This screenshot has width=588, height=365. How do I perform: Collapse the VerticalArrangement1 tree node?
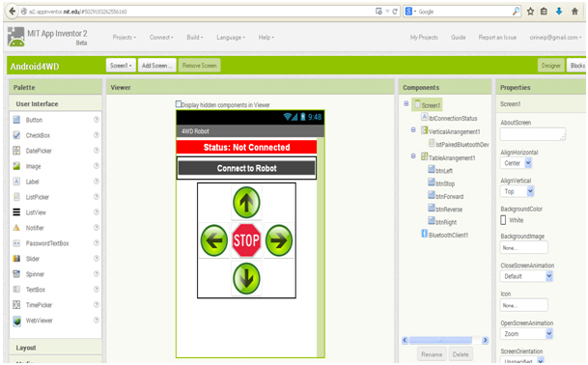(413, 129)
